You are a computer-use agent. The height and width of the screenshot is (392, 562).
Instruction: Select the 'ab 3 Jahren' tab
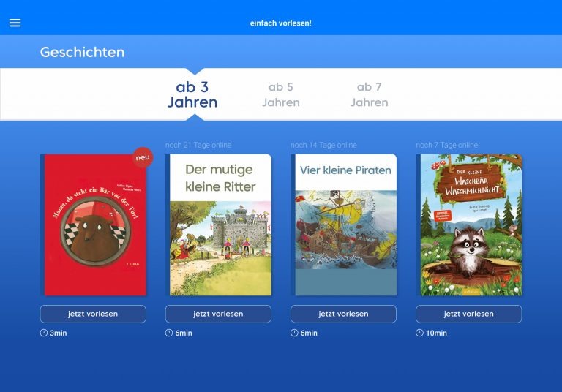192,94
